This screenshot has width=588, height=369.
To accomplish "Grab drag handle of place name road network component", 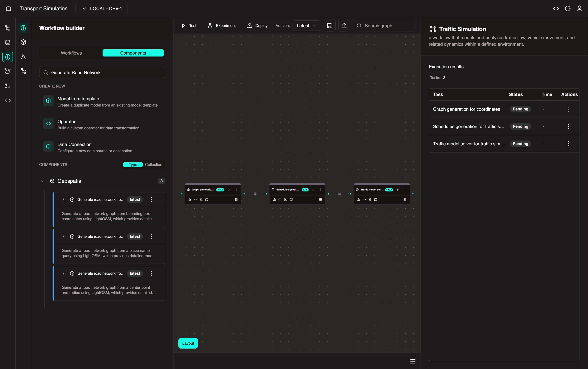I will (x=64, y=236).
